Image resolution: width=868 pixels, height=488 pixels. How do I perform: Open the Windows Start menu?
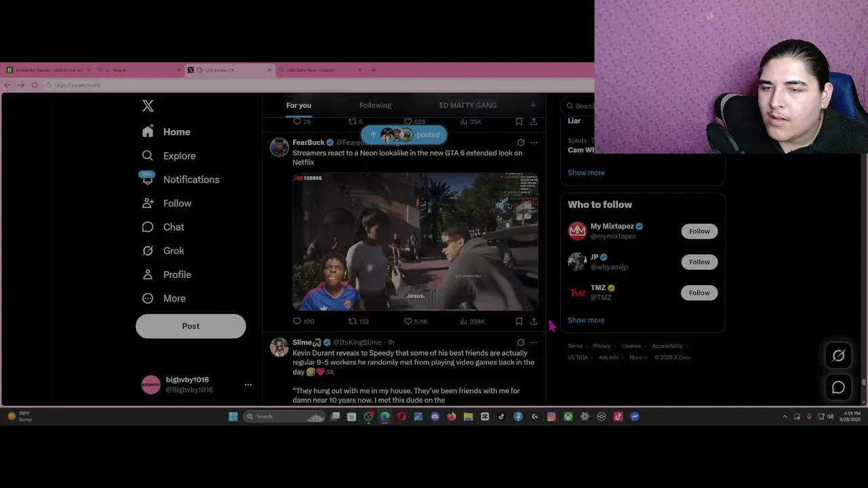233,416
